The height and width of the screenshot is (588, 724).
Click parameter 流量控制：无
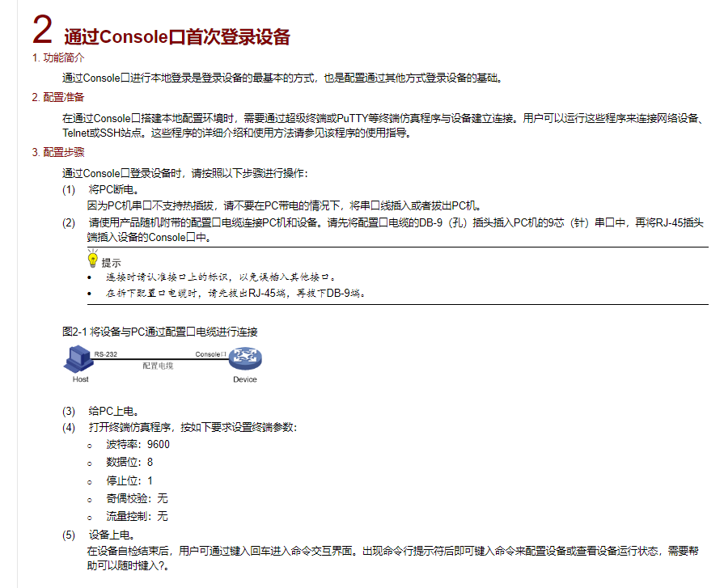click(x=137, y=517)
